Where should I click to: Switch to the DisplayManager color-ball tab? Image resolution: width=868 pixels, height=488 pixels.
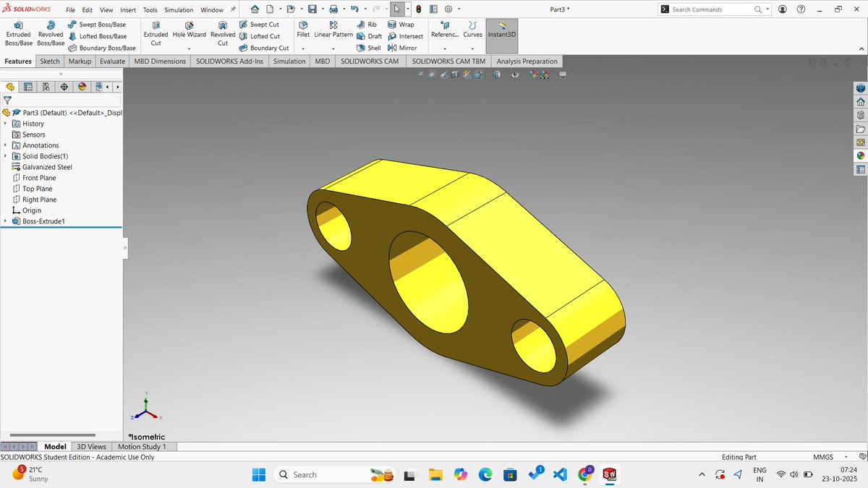click(x=82, y=87)
